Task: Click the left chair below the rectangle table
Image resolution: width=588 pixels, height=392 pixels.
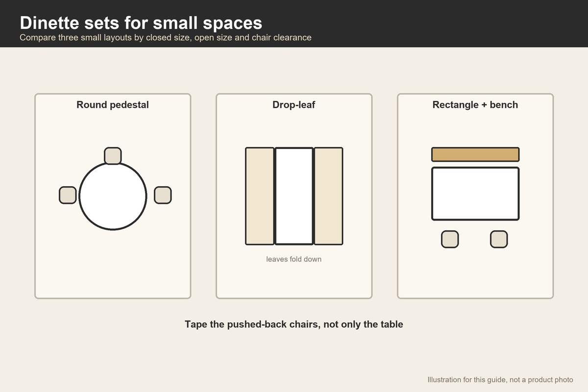Action: point(450,239)
